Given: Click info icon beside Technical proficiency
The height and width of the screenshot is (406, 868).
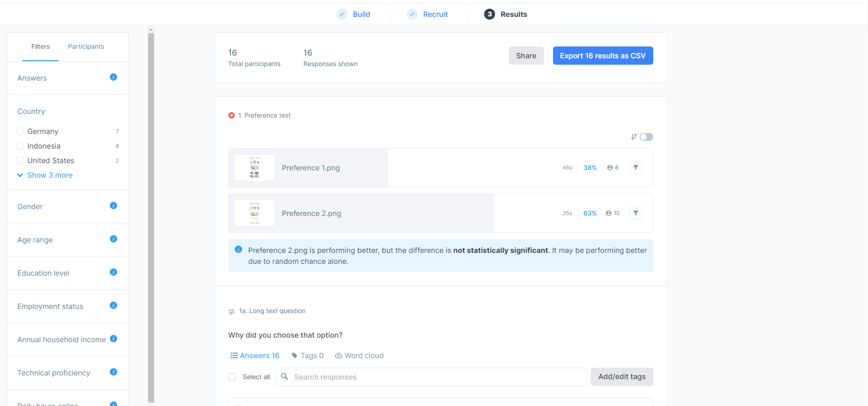Looking at the screenshot, I should (114, 372).
